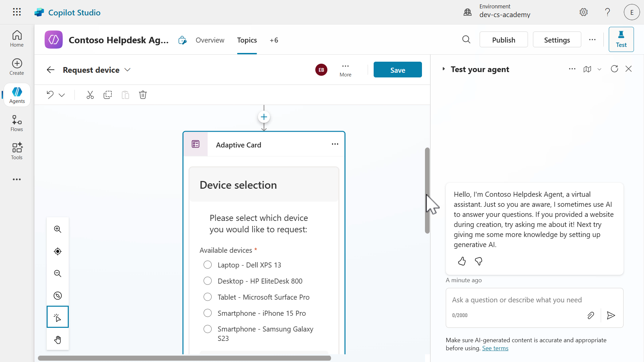Click the zoom in canvas icon
Screen dimensions: 644x362
pyautogui.click(x=58, y=229)
